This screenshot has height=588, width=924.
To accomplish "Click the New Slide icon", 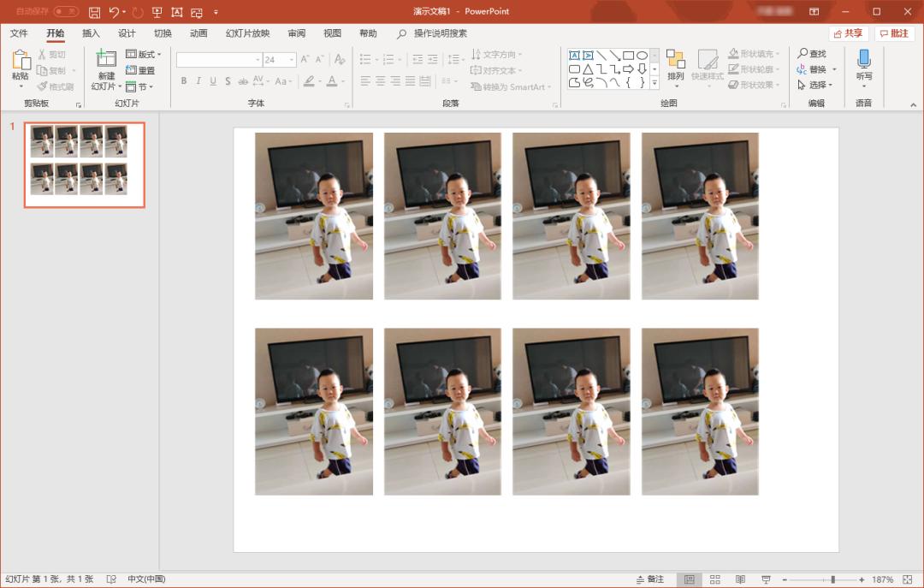I will point(105,59).
